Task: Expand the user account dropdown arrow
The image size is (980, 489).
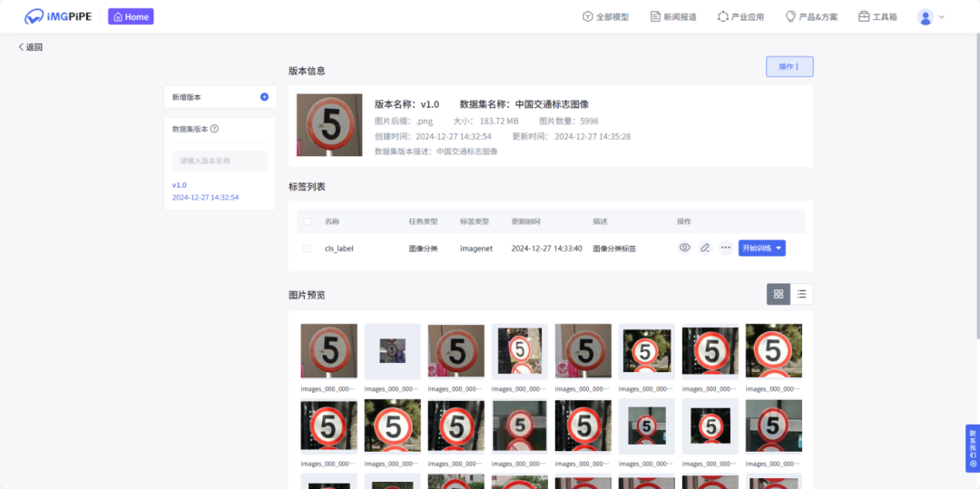Action: pos(942,17)
